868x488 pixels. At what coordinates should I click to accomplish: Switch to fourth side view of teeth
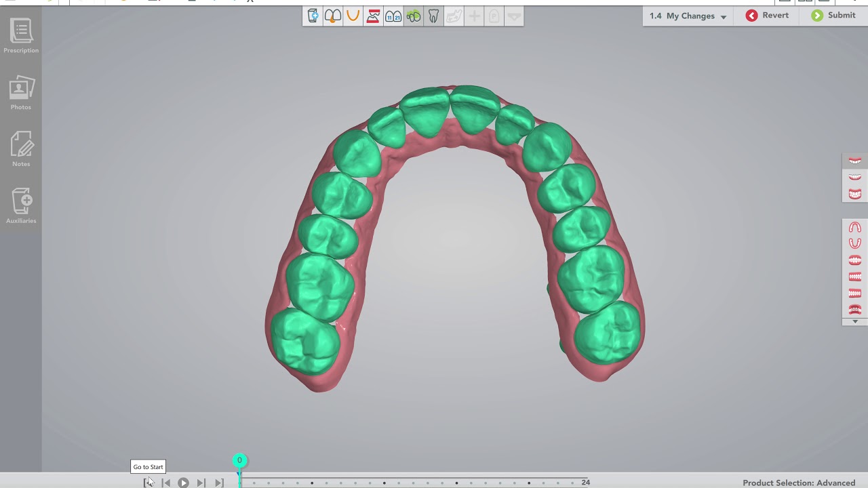[855, 277]
